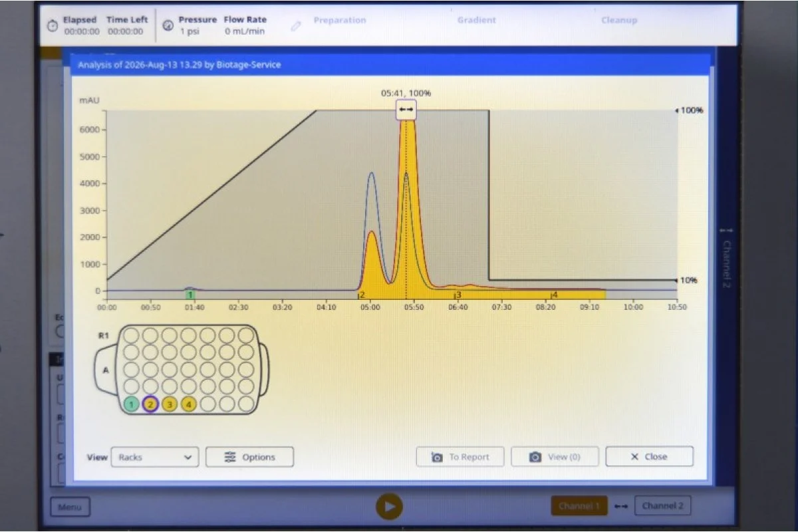Click fraction marker 3 on chromatogram

[458, 294]
